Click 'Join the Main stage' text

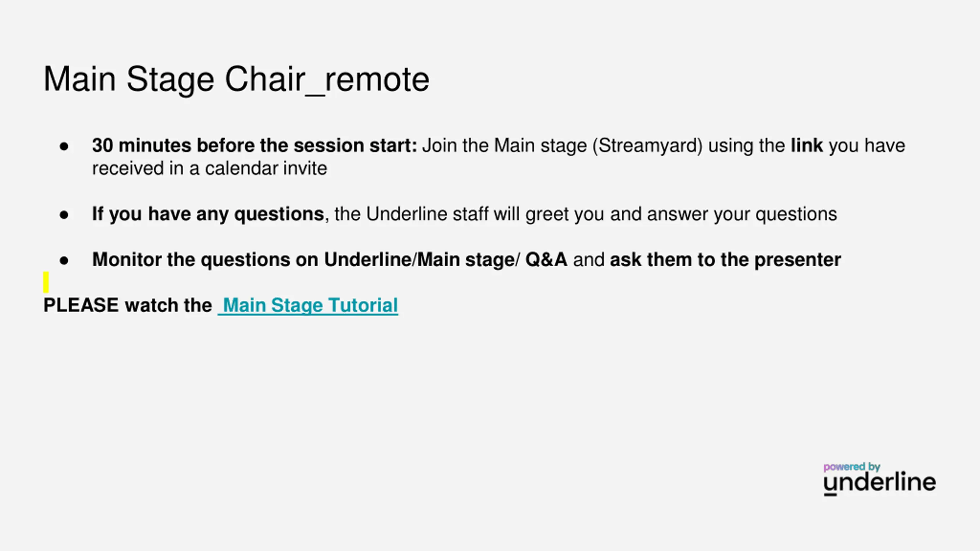pyautogui.click(x=505, y=146)
